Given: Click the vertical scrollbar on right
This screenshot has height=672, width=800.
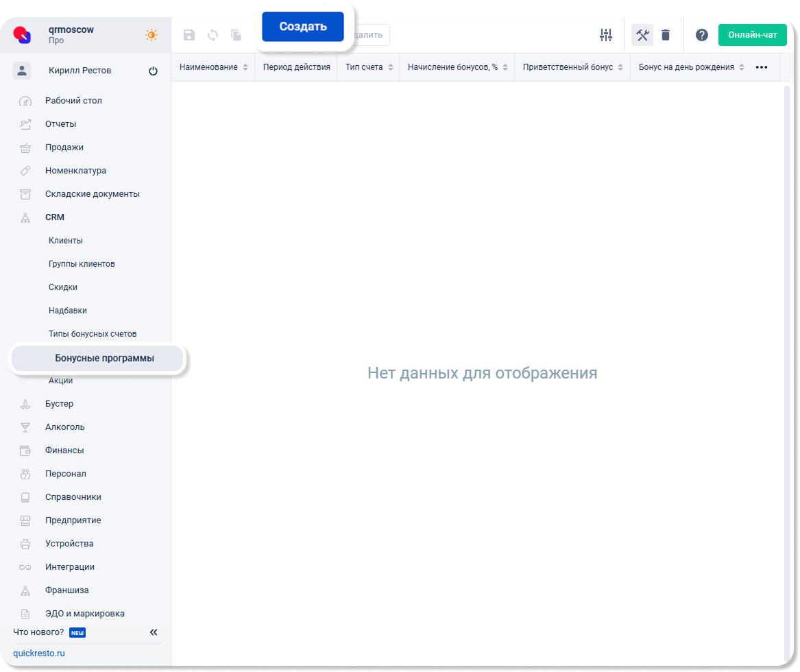Looking at the screenshot, I should (x=786, y=372).
